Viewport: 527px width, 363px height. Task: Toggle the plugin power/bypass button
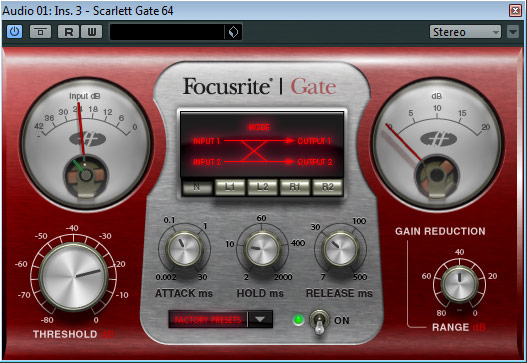point(14,32)
